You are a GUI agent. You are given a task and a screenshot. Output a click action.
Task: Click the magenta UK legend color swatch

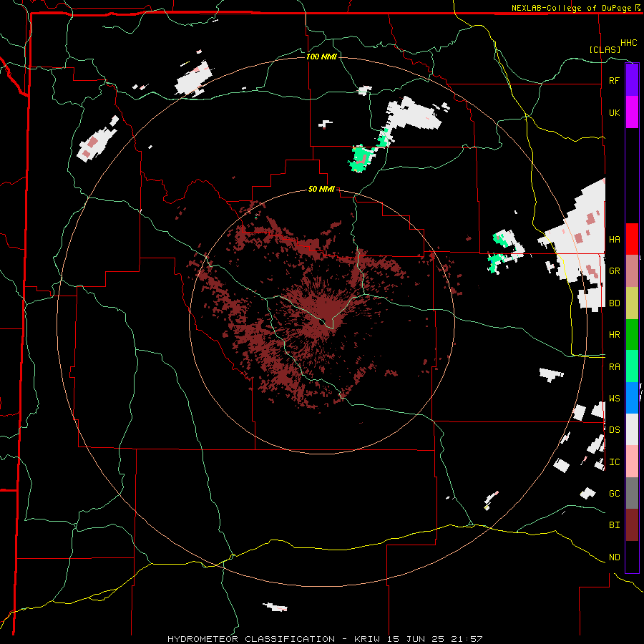coord(632,112)
